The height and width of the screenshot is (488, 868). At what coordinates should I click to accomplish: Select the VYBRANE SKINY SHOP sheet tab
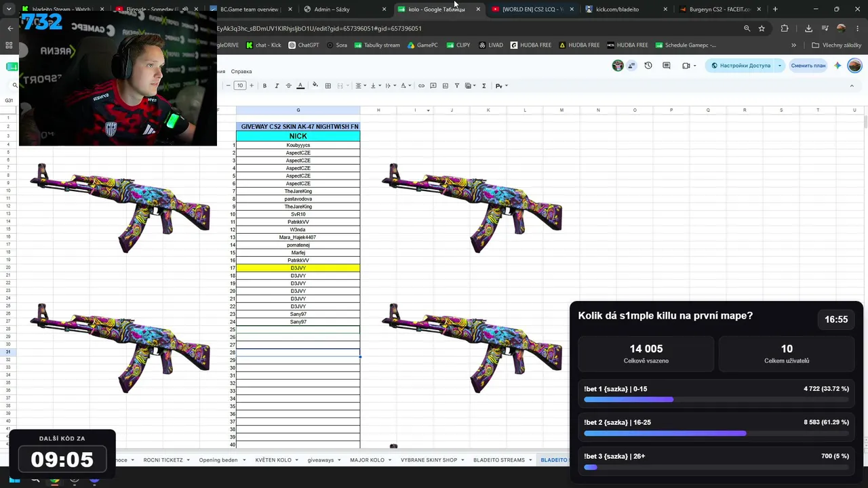[429, 460]
